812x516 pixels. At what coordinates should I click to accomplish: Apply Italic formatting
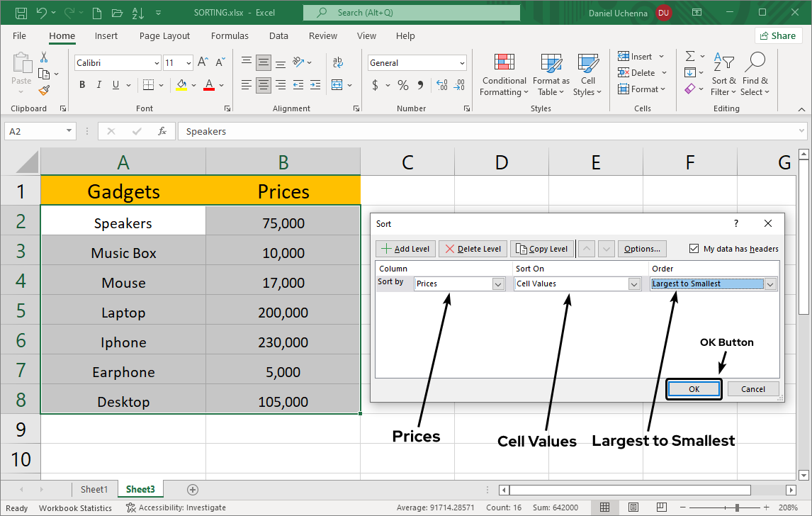pos(98,84)
